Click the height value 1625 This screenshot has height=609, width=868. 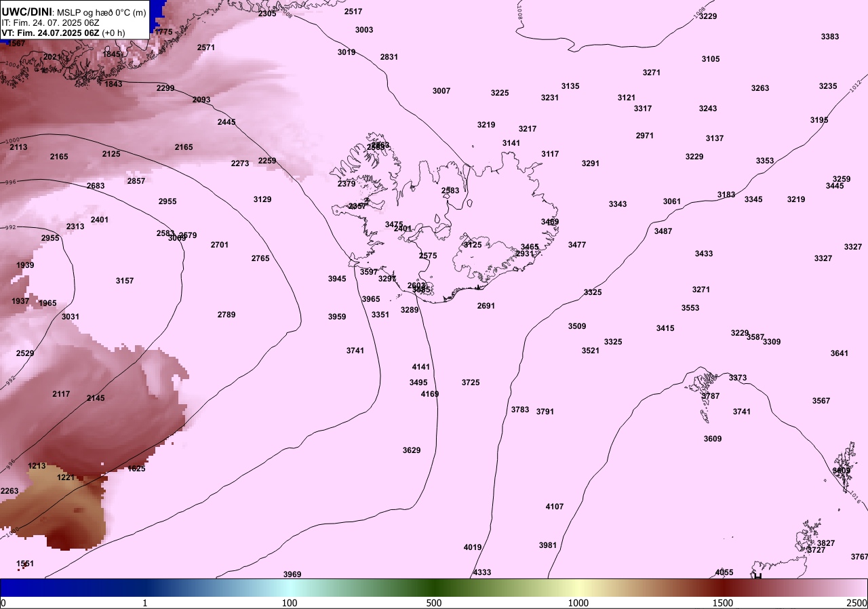136,469
